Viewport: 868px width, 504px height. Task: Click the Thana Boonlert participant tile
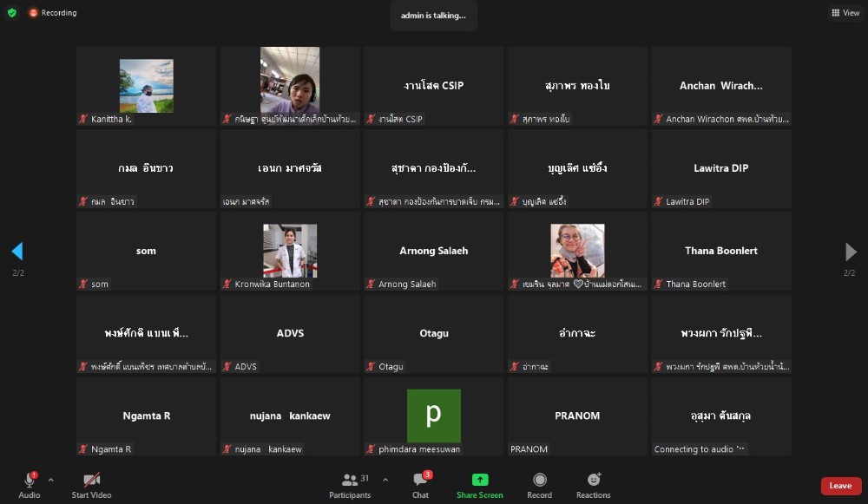pos(721,251)
